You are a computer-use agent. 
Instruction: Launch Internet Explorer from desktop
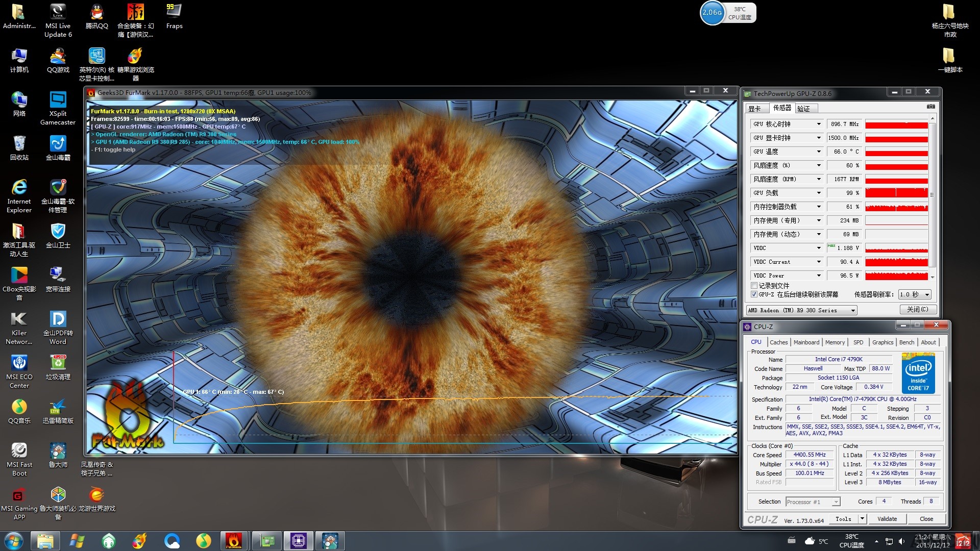[x=19, y=196]
